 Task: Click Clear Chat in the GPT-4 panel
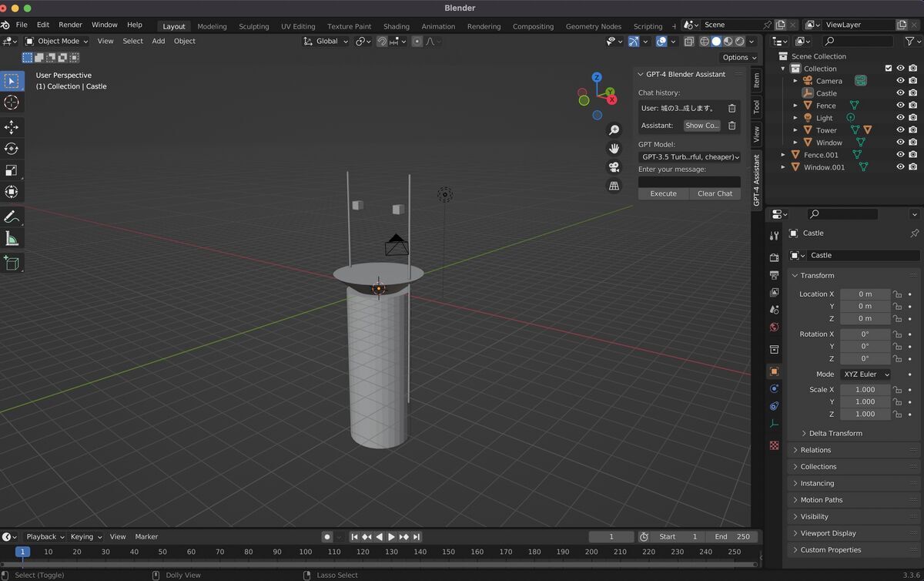715,193
